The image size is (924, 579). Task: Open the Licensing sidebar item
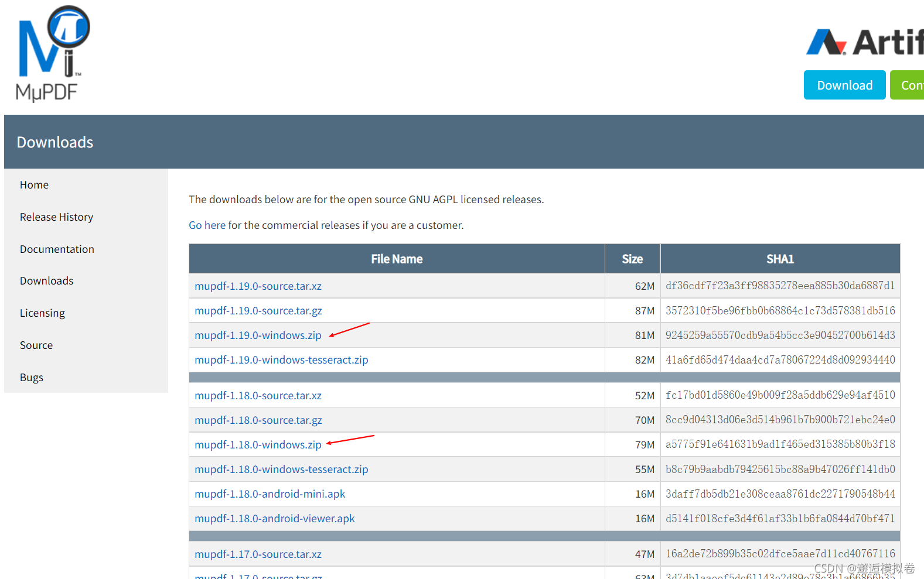[x=42, y=313]
